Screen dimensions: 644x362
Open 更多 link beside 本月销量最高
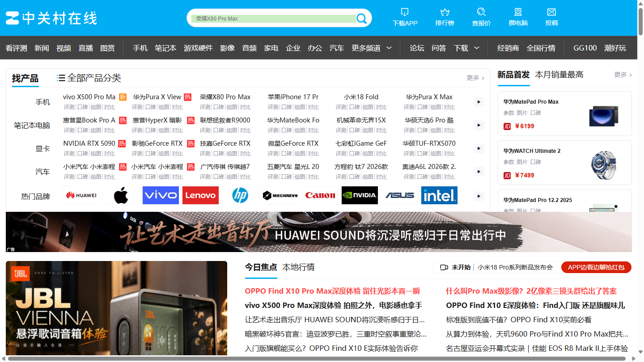[623, 75]
